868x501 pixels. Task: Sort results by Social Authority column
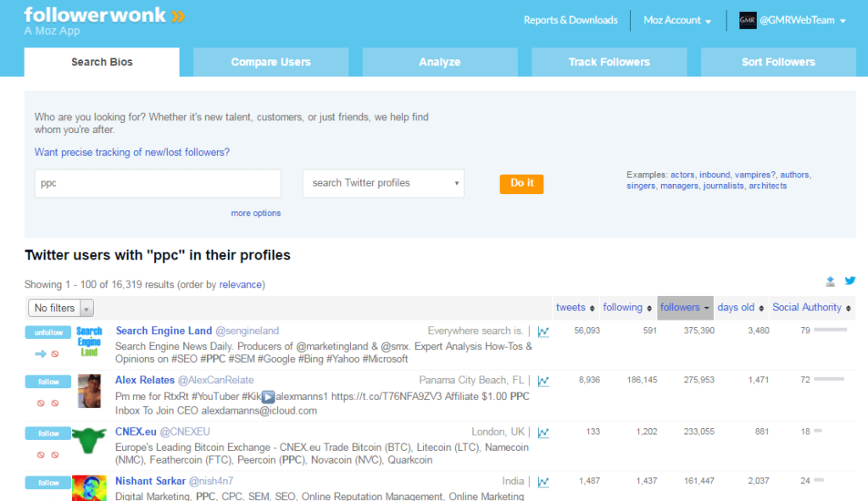point(811,308)
